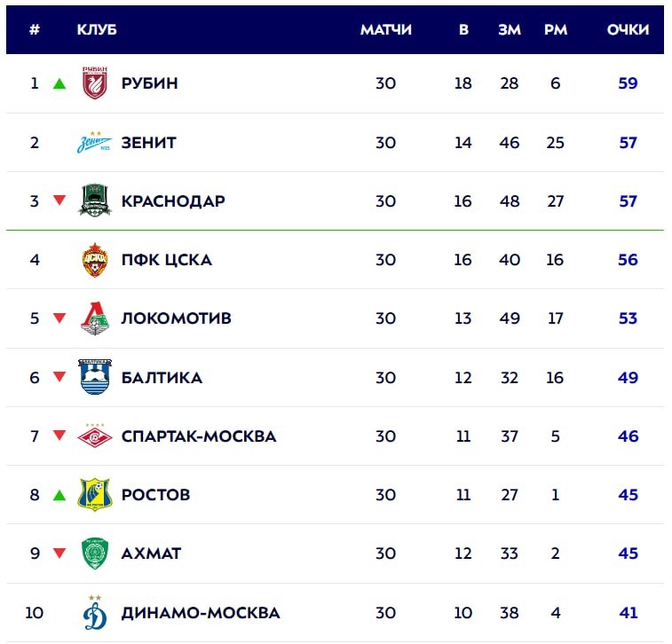The image size is (672, 644).
Task: Click the Baltika club crest
Action: point(94,377)
